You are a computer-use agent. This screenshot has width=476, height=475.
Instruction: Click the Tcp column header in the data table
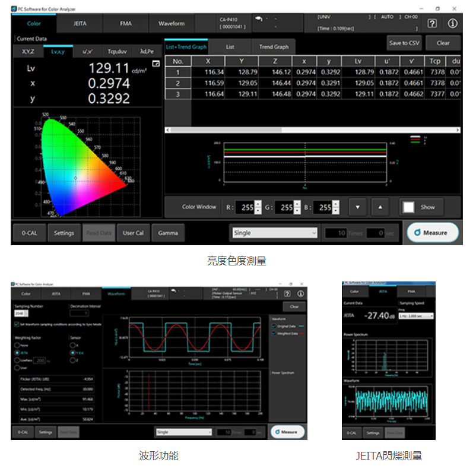point(434,61)
